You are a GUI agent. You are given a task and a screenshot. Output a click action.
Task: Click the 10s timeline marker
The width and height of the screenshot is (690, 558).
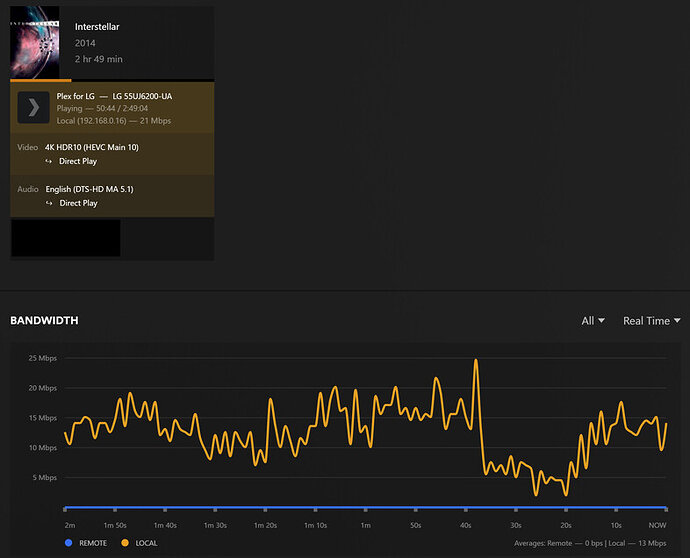pyautogui.click(x=616, y=525)
